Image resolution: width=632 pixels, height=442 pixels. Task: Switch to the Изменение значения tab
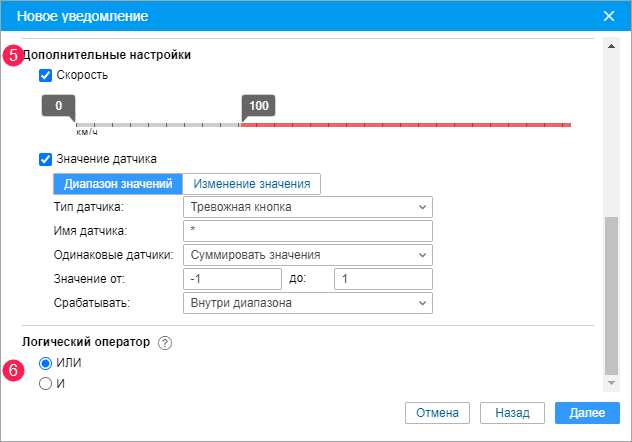click(252, 184)
